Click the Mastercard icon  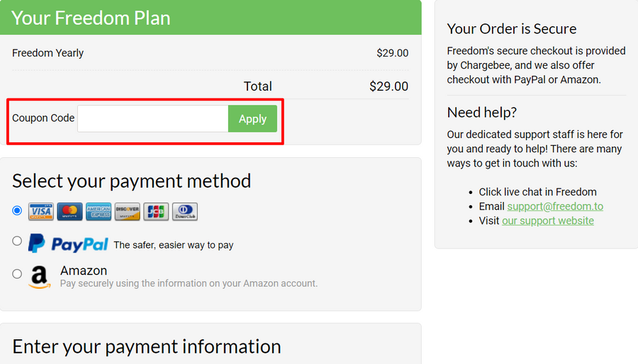coord(70,211)
